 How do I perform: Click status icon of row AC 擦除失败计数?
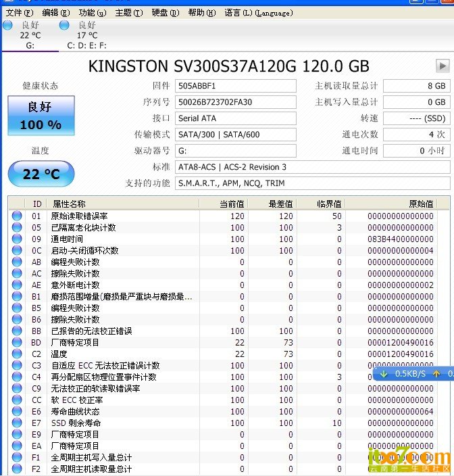pos(17,273)
